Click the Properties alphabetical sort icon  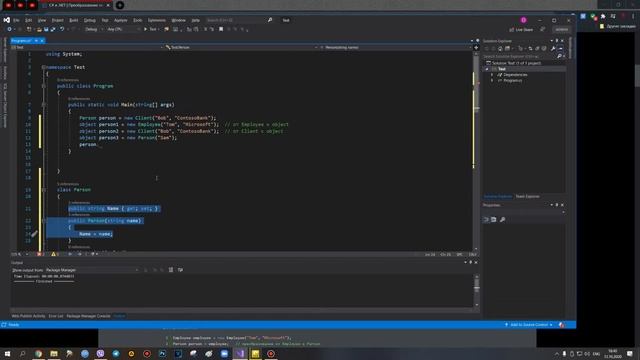493,220
